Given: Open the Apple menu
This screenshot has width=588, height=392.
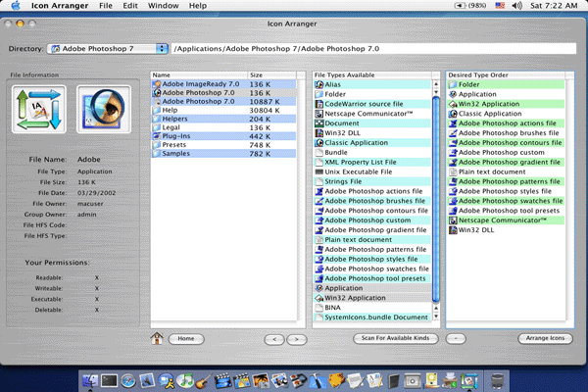Looking at the screenshot, I should [16, 6].
